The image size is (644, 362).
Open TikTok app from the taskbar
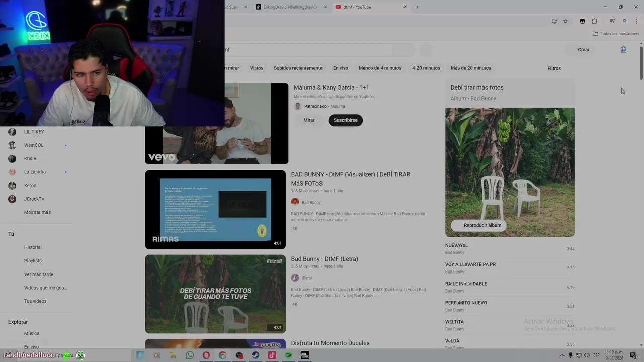pyautogui.click(x=272, y=355)
